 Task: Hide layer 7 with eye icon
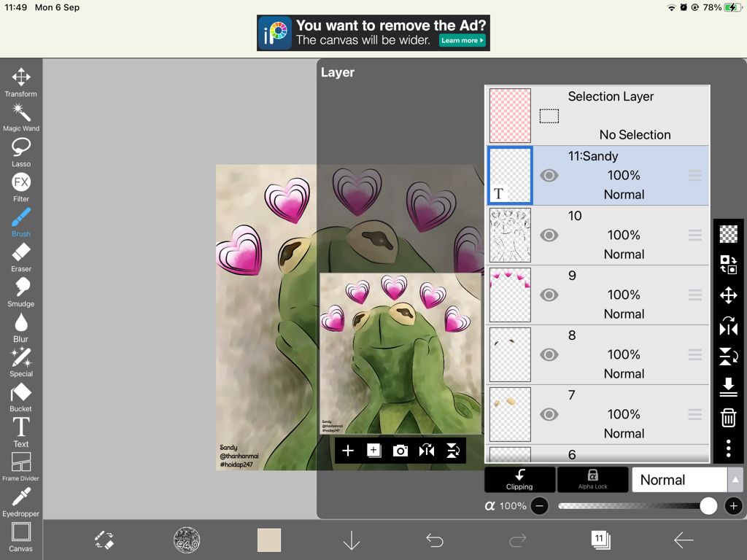(549, 414)
